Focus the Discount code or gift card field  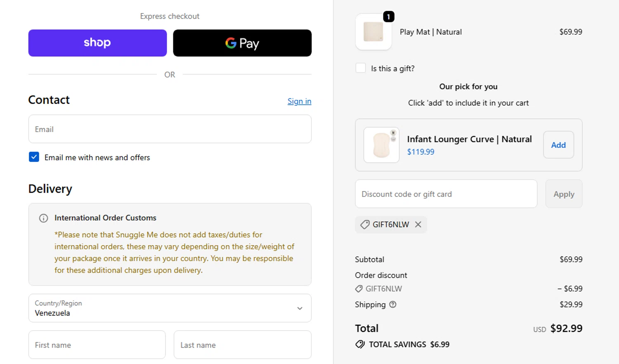(446, 194)
